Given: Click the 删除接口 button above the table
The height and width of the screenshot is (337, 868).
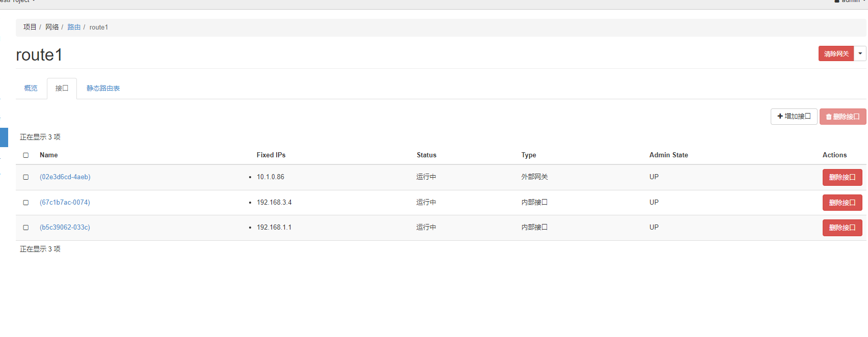Looking at the screenshot, I should (x=843, y=117).
